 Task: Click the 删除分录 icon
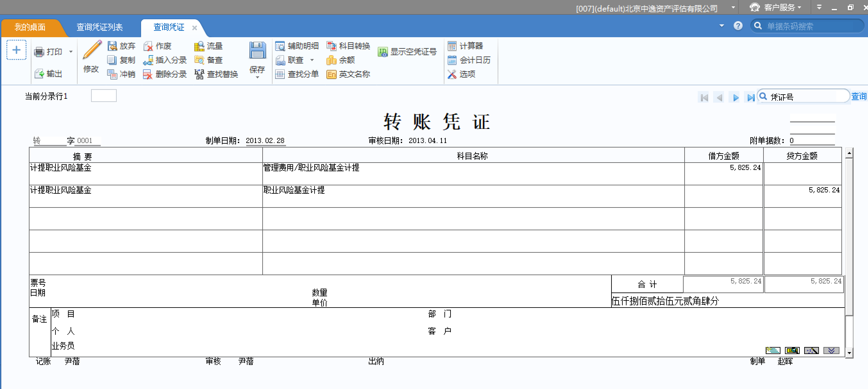tap(147, 74)
